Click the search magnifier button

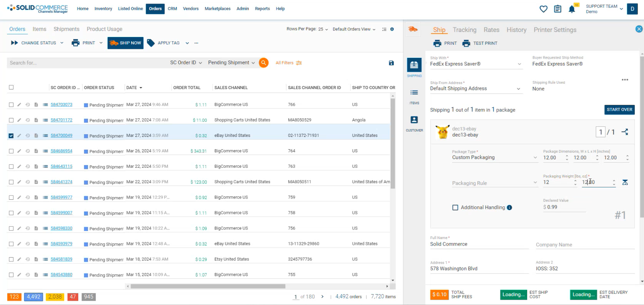click(264, 62)
